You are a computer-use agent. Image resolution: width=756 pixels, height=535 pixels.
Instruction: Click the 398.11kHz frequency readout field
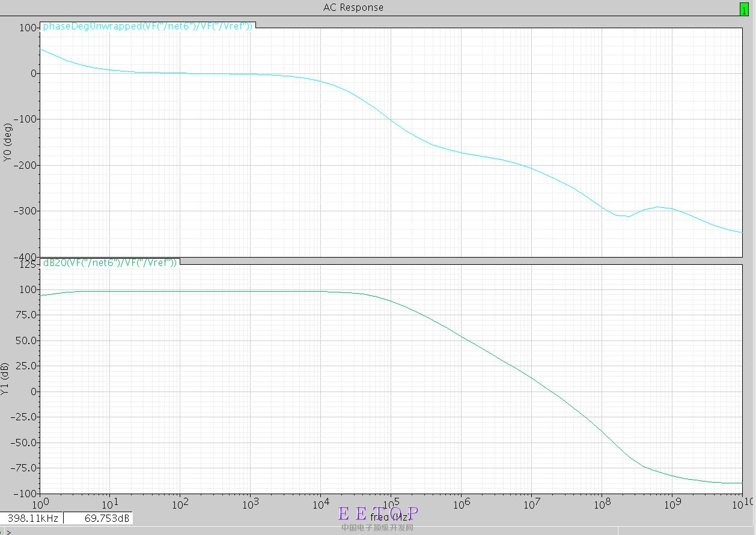point(32,518)
